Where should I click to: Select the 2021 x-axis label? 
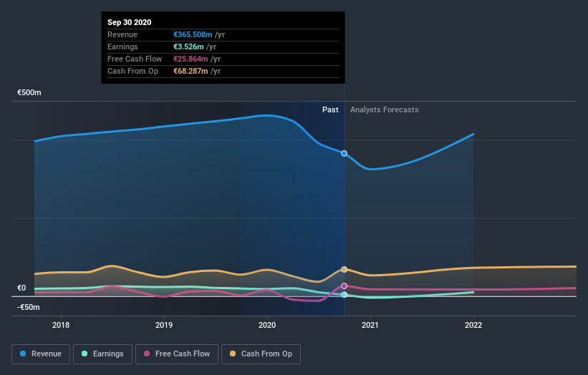[370, 325]
